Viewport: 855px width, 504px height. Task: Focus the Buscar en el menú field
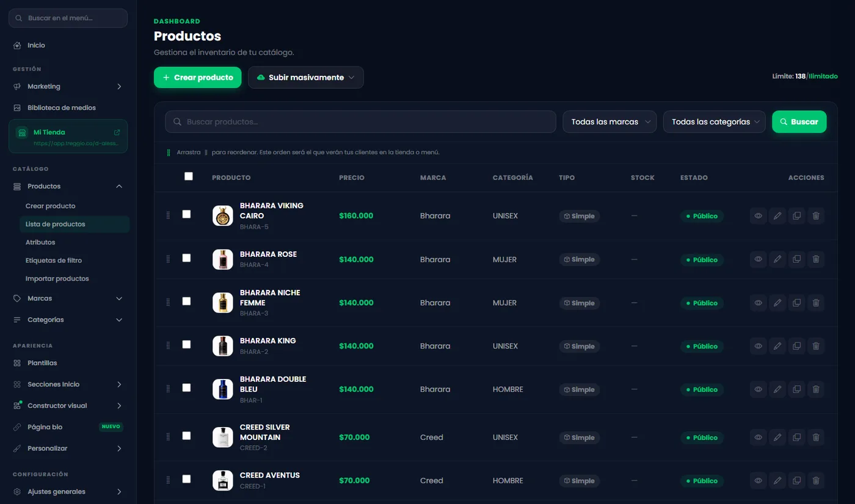coord(68,18)
